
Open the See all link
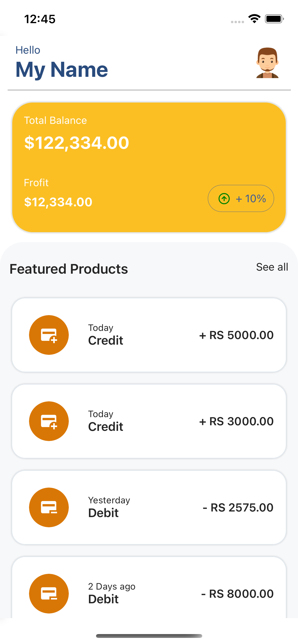tap(272, 267)
